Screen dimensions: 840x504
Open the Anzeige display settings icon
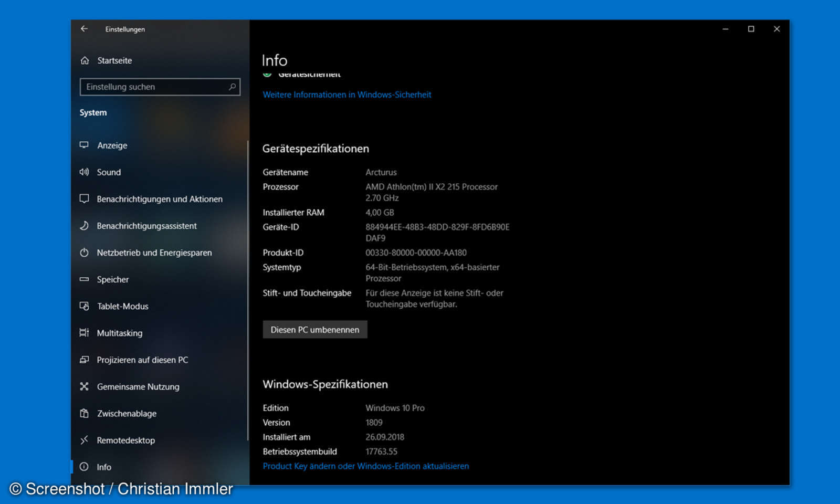pos(85,145)
